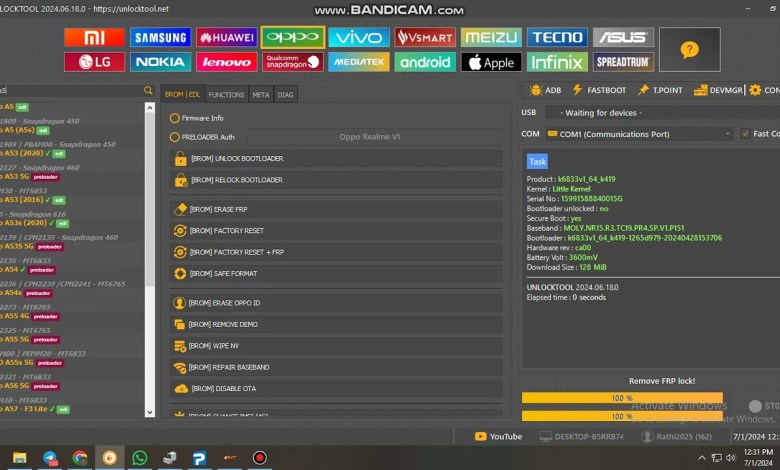Select the LG brand logo
This screenshot has height=470, width=780.
pyautogui.click(x=95, y=62)
